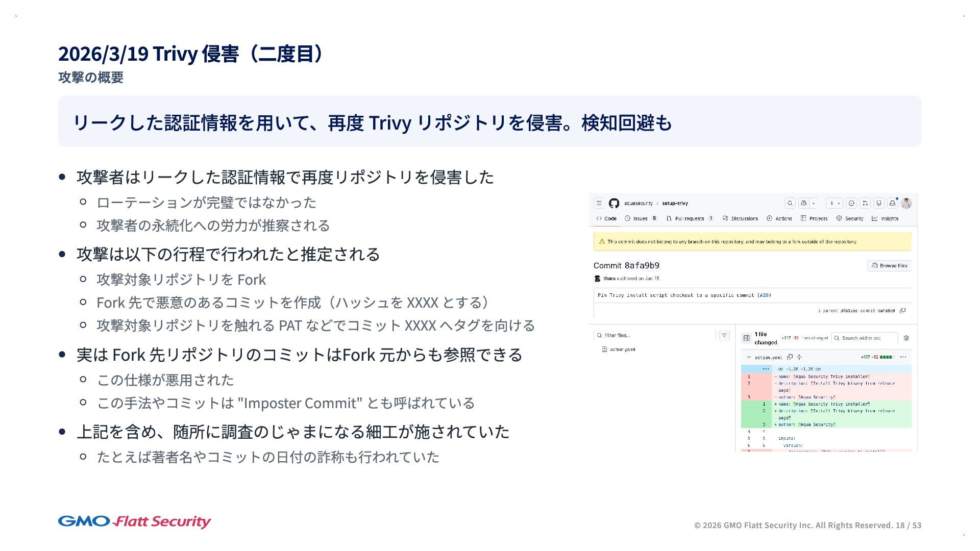The width and height of the screenshot is (980, 551).
Task: Open diff view settings gear
Action: tap(906, 338)
